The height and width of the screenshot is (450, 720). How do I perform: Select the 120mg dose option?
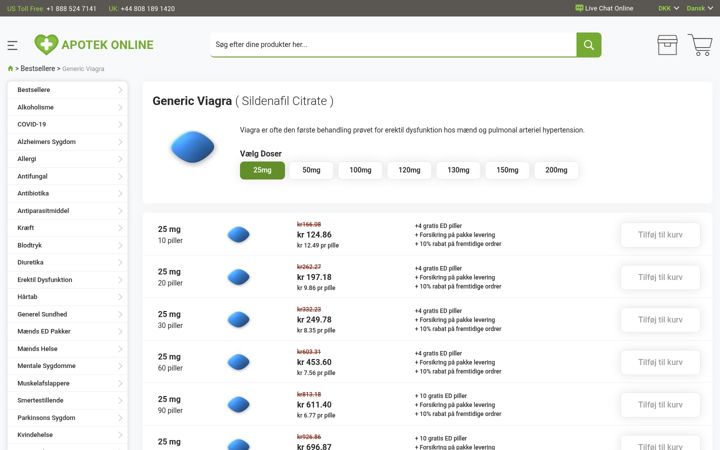pyautogui.click(x=409, y=170)
